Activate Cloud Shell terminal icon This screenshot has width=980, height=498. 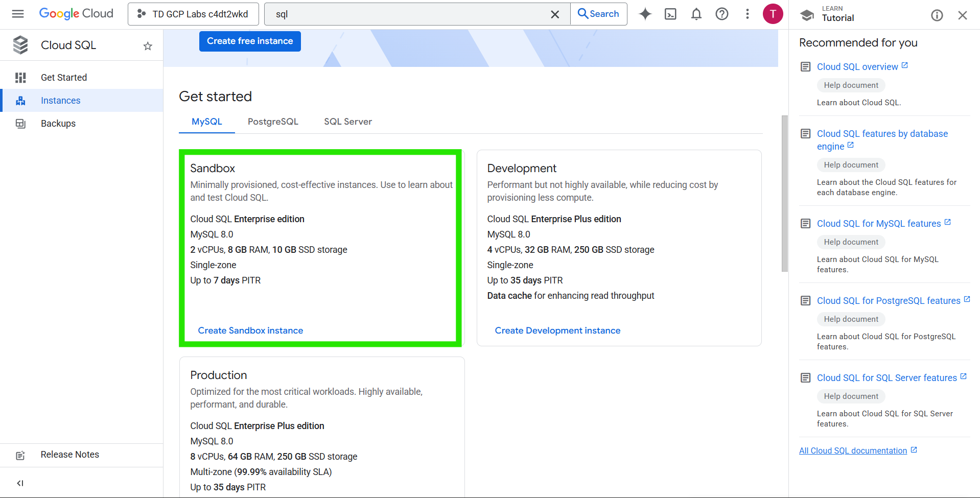point(670,14)
